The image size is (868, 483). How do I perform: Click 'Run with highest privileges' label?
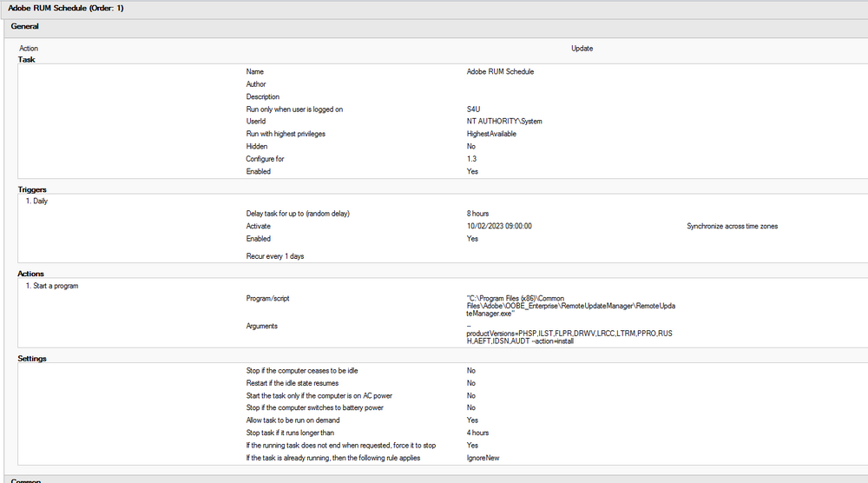coord(286,134)
